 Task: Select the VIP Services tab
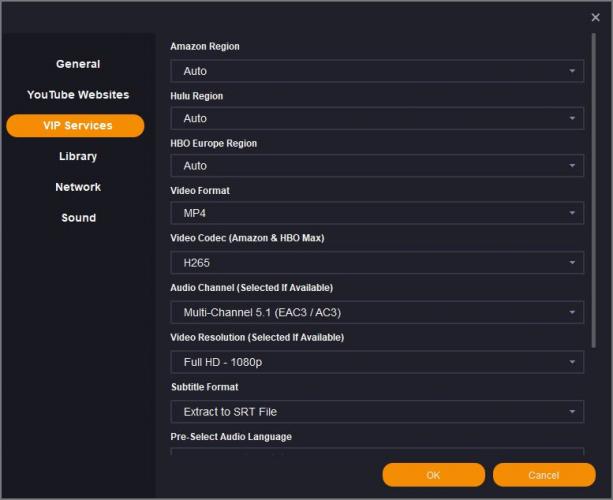pos(76,126)
